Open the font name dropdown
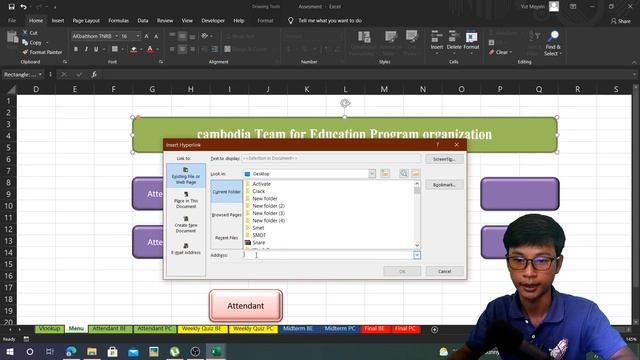Image resolution: width=640 pixels, height=360 pixels. 116,36
